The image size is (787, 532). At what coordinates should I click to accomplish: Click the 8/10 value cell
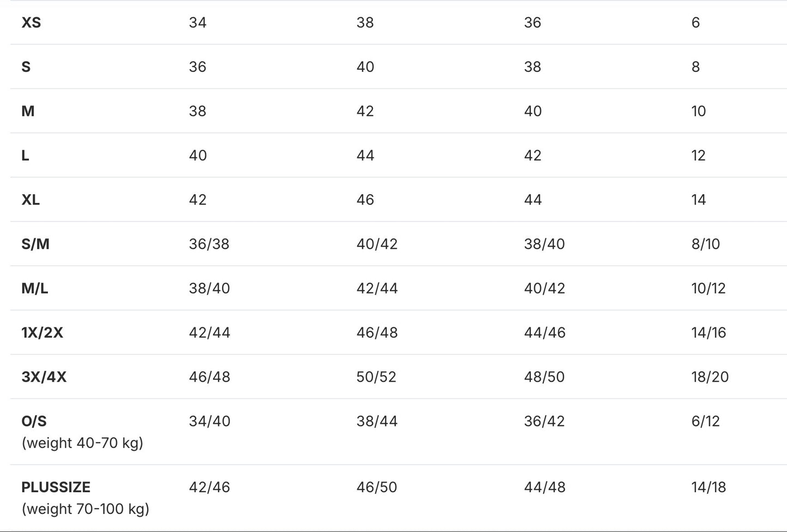click(x=706, y=244)
